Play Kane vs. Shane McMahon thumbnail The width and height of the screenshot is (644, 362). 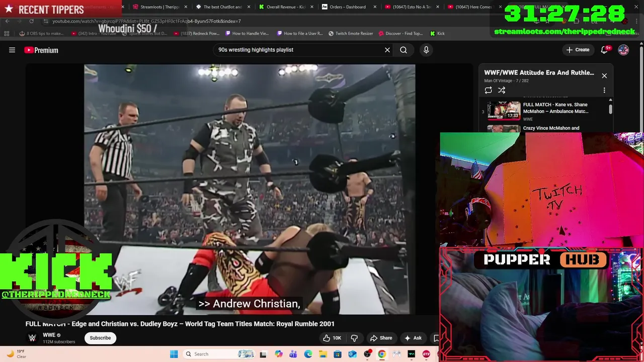504,111
